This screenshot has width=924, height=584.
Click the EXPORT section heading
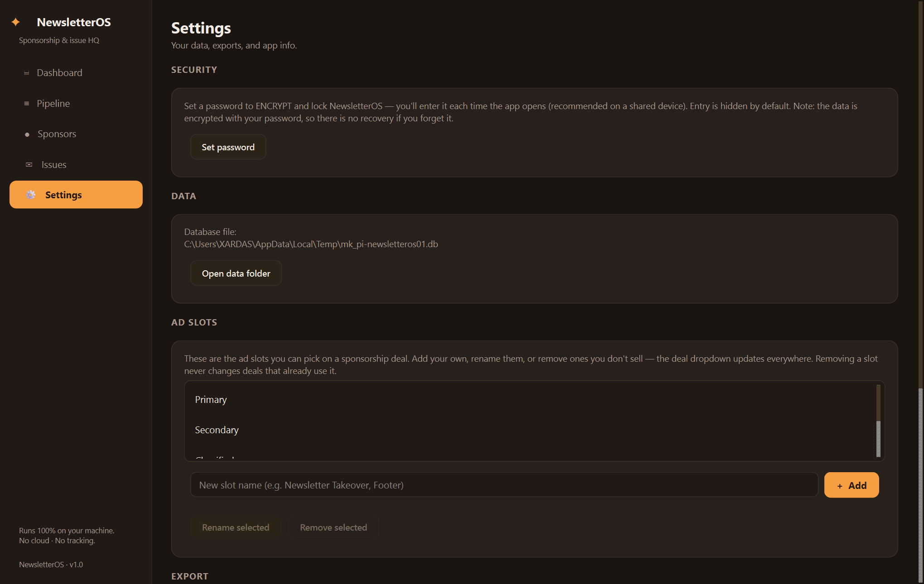pos(190,576)
